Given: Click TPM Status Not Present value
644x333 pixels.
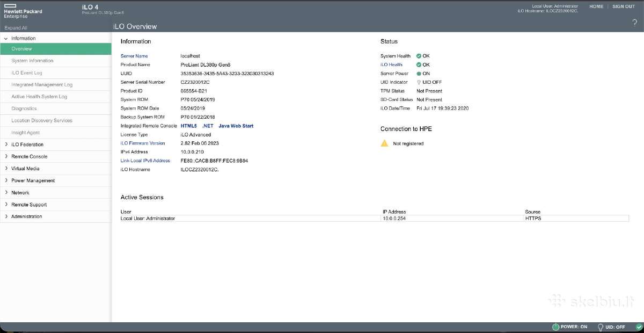Looking at the screenshot, I should [x=429, y=91].
